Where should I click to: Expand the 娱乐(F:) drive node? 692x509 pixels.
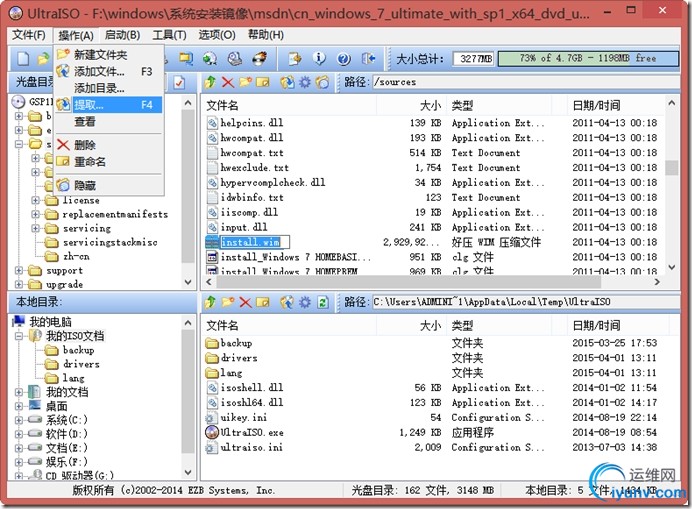pyautogui.click(x=19, y=462)
